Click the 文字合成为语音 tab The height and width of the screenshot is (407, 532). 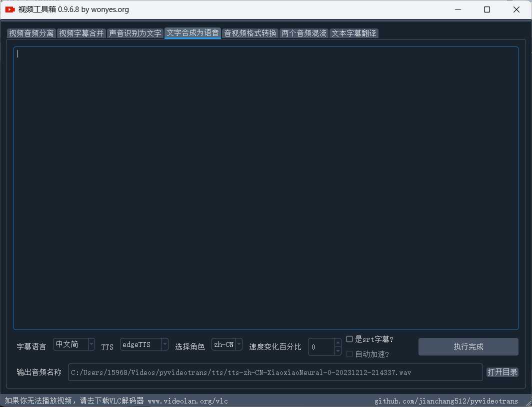click(192, 33)
